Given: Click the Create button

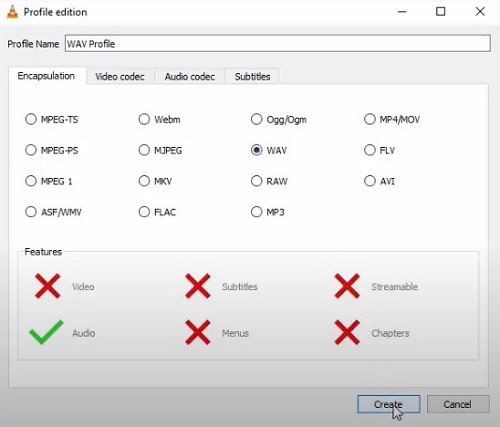Looking at the screenshot, I should pyautogui.click(x=388, y=404).
